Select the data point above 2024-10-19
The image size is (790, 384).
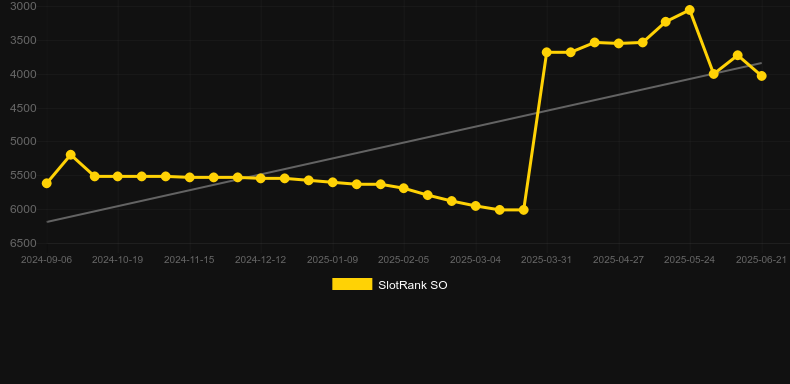pos(117,176)
